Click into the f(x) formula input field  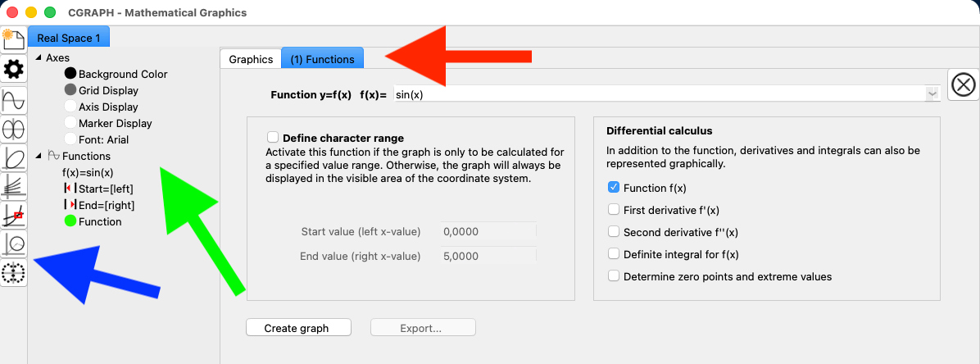pos(656,94)
